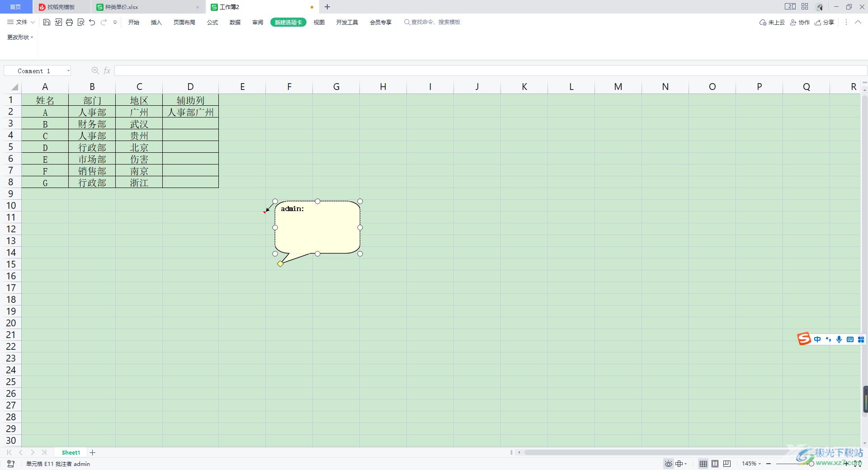Viewport: 868px width, 470px height.
Task: Click the 辅助列 header cell
Action: click(190, 100)
